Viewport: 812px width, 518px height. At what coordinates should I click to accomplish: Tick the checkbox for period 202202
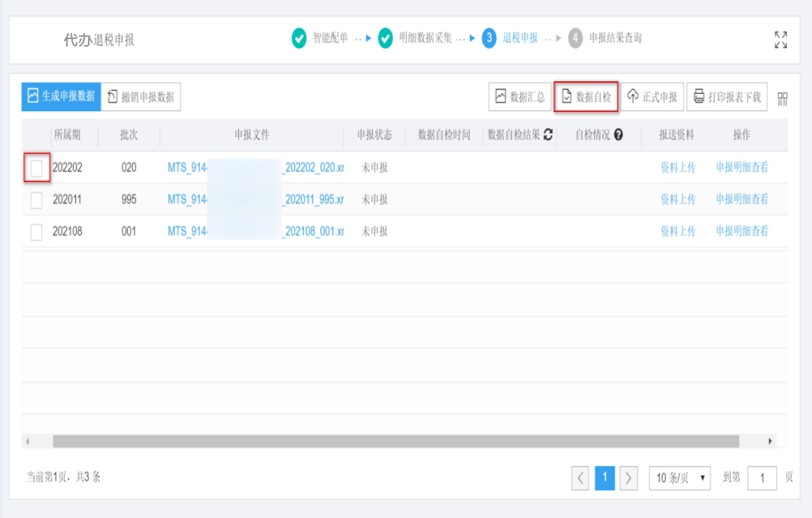(x=36, y=168)
